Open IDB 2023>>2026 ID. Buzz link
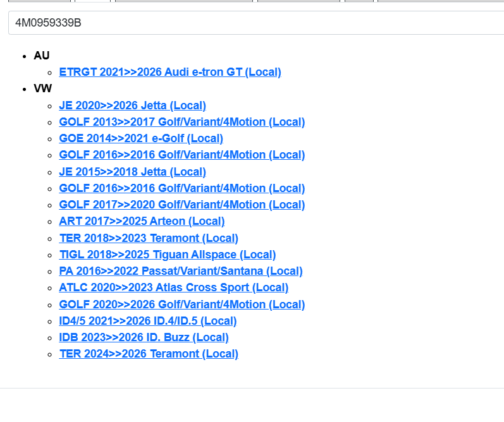This screenshot has height=422, width=504. [144, 337]
